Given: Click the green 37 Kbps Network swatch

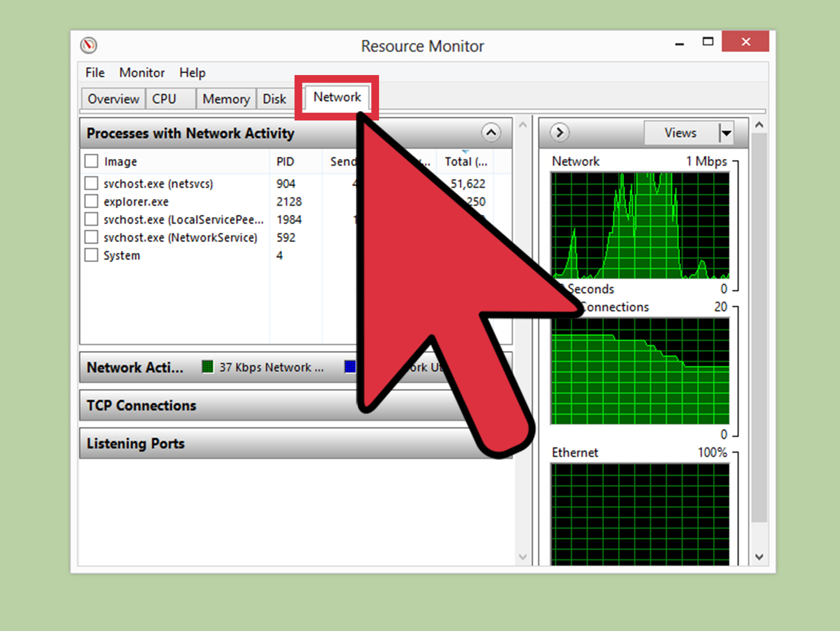Looking at the screenshot, I should (207, 367).
